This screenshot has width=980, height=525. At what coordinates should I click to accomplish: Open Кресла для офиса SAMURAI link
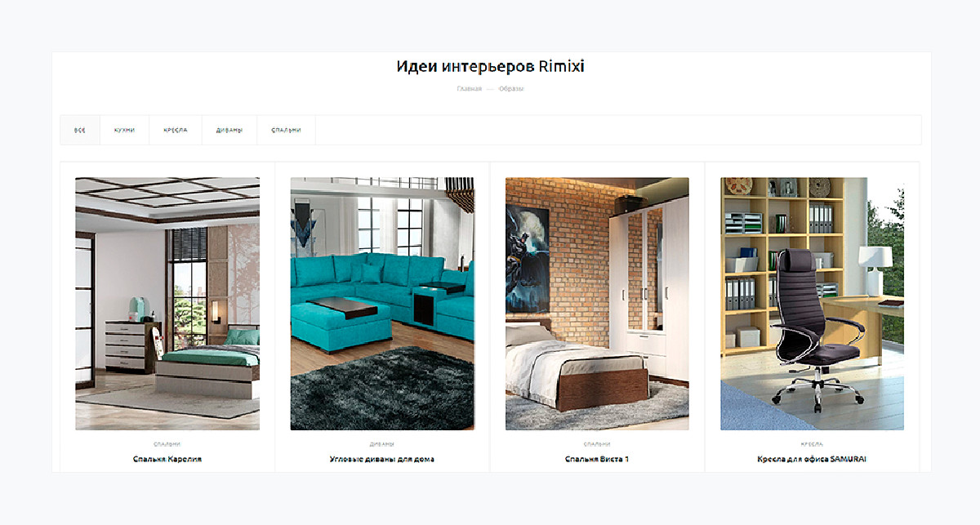812,460
